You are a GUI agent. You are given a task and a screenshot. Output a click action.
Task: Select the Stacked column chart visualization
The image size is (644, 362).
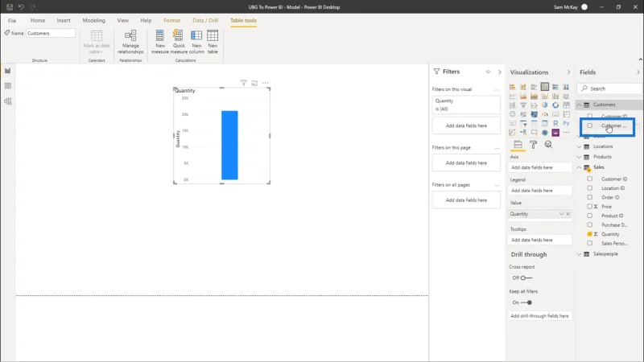coord(523,87)
